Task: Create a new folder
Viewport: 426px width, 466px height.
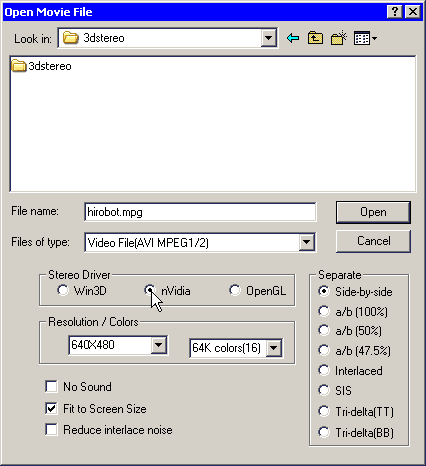Action: (339, 38)
